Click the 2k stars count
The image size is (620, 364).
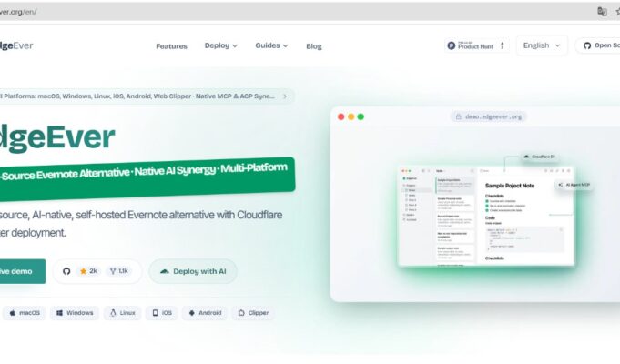point(89,271)
